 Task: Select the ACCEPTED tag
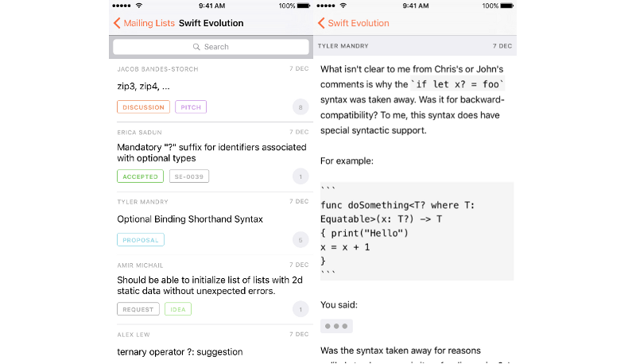click(140, 176)
